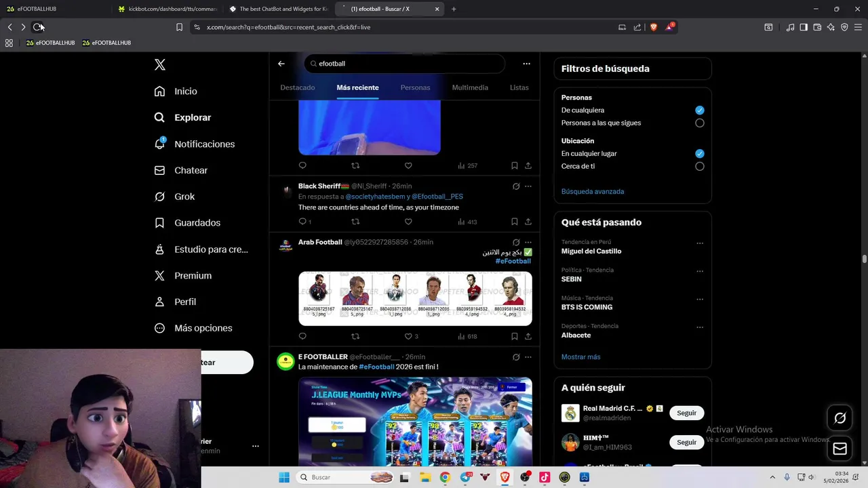
Task: Open Grok icon on Black Sheriff post
Action: click(516, 186)
